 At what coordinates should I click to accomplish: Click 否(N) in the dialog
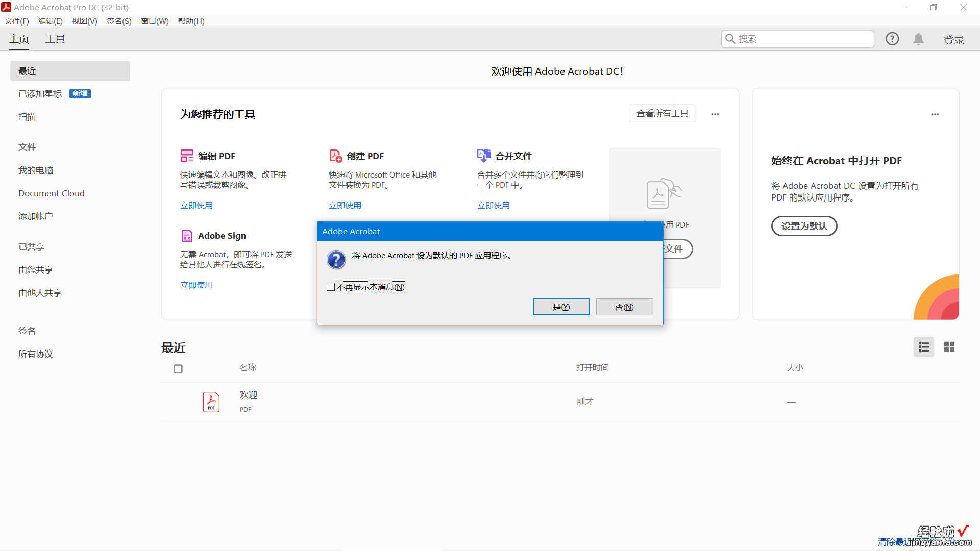point(624,307)
